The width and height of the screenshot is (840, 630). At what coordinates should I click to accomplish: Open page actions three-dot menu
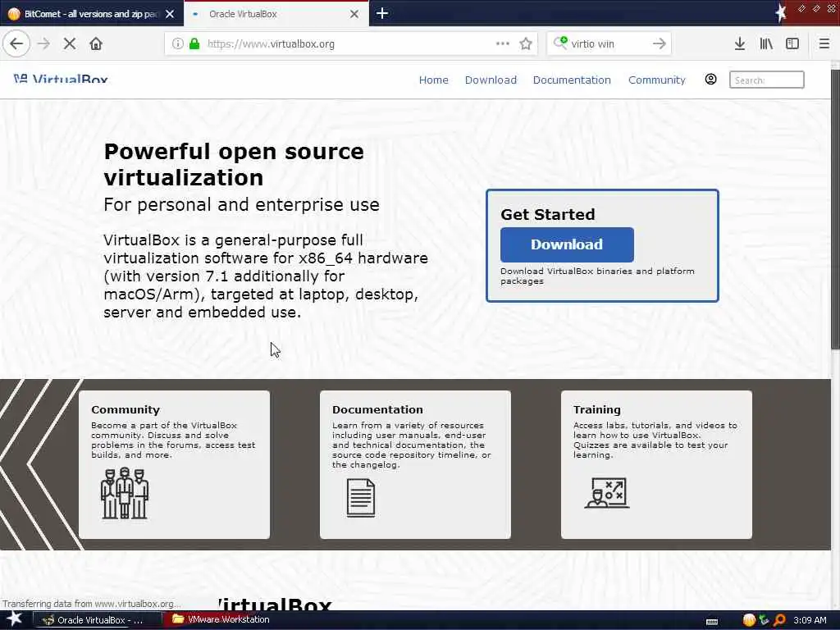point(503,43)
